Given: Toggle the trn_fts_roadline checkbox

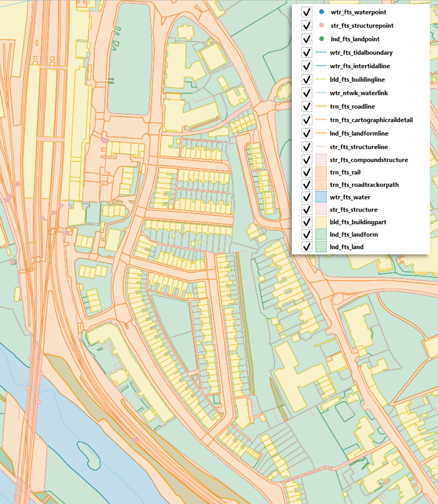Looking at the screenshot, I should click(x=306, y=106).
